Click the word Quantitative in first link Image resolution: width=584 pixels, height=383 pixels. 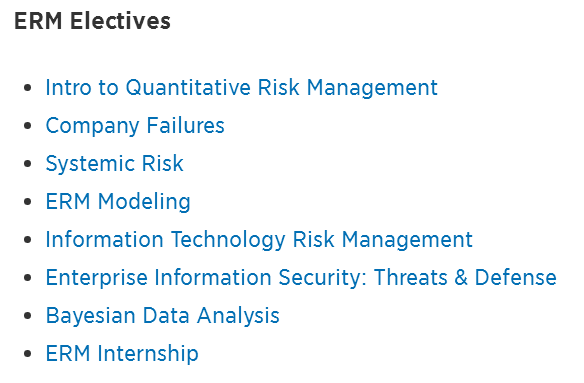[x=188, y=88]
